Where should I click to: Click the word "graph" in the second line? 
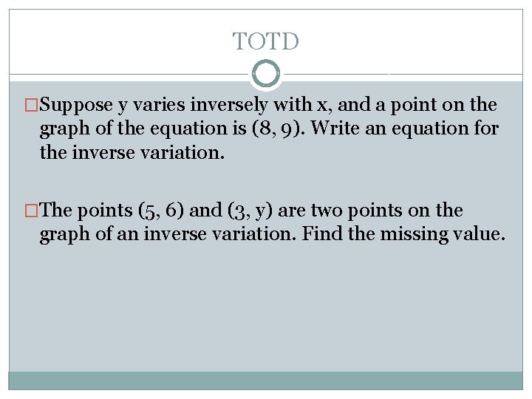tap(64, 129)
